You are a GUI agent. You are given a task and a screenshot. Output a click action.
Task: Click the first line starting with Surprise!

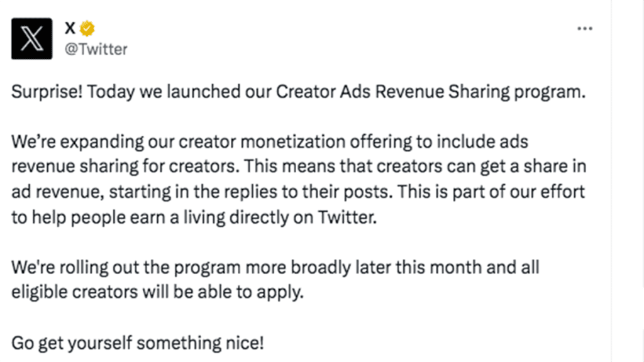tap(299, 92)
